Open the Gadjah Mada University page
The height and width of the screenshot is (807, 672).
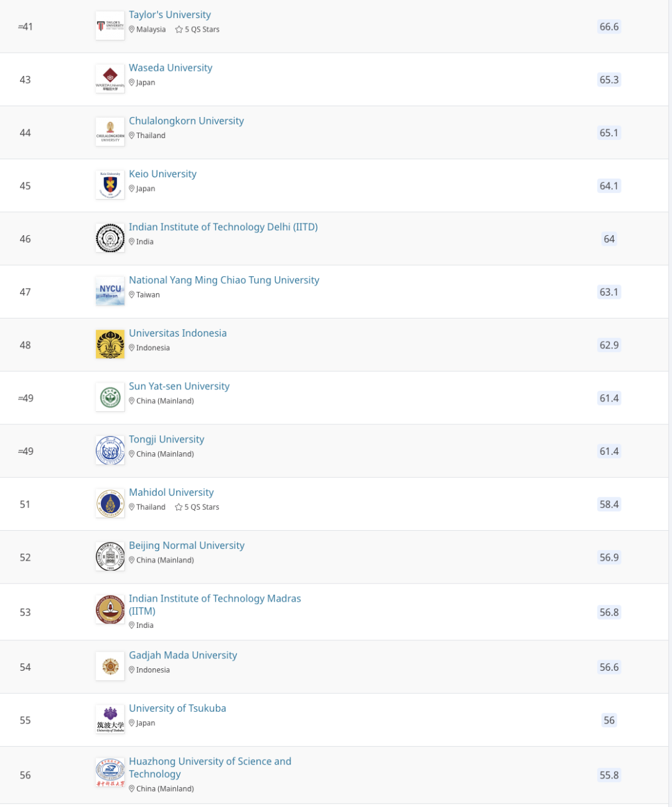point(183,655)
